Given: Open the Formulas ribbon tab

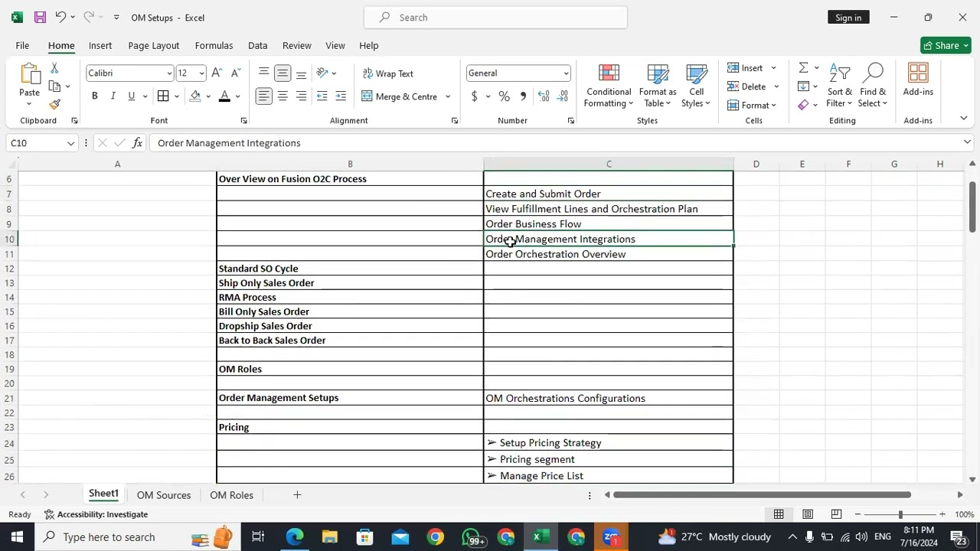Looking at the screenshot, I should tap(214, 45).
